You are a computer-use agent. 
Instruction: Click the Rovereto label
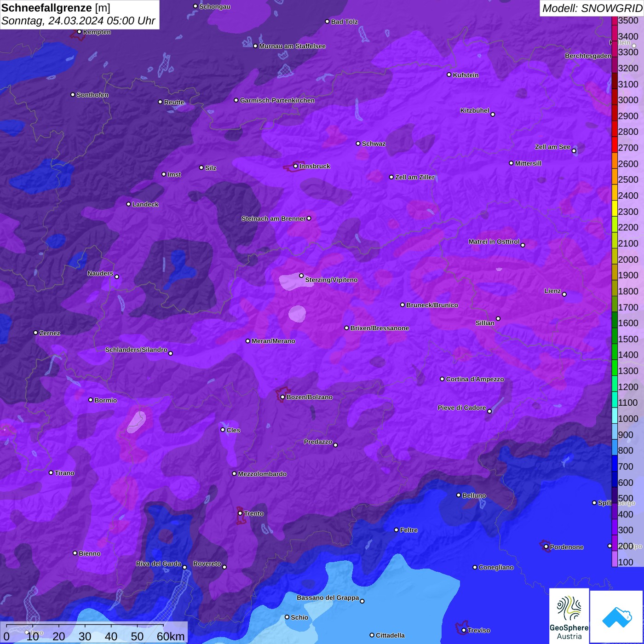pyautogui.click(x=207, y=563)
